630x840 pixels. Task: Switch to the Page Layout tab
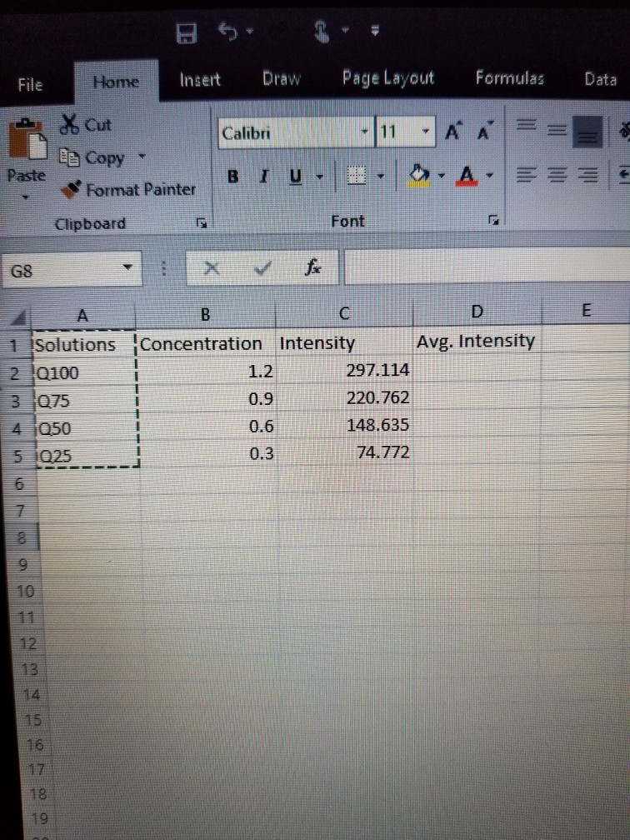(388, 78)
